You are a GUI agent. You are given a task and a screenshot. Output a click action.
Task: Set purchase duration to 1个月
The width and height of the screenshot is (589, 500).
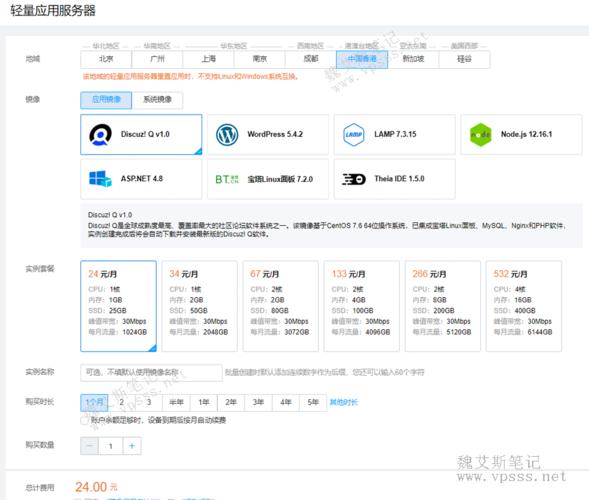pos(94,403)
